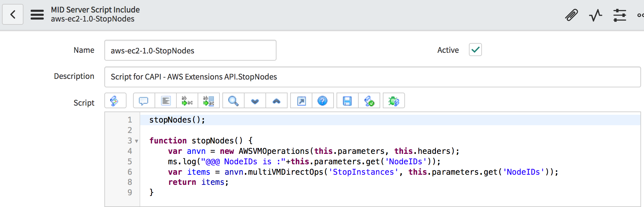Collapse function fold arrow at line 3

tap(137, 141)
